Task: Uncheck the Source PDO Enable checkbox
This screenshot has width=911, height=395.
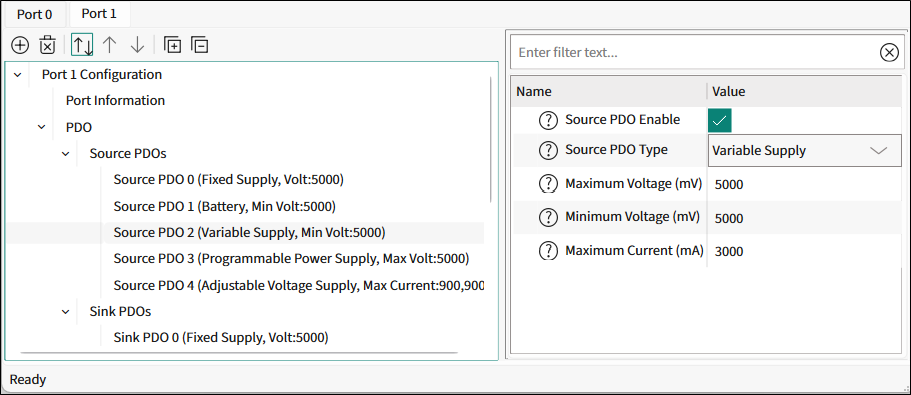Action: [719, 121]
